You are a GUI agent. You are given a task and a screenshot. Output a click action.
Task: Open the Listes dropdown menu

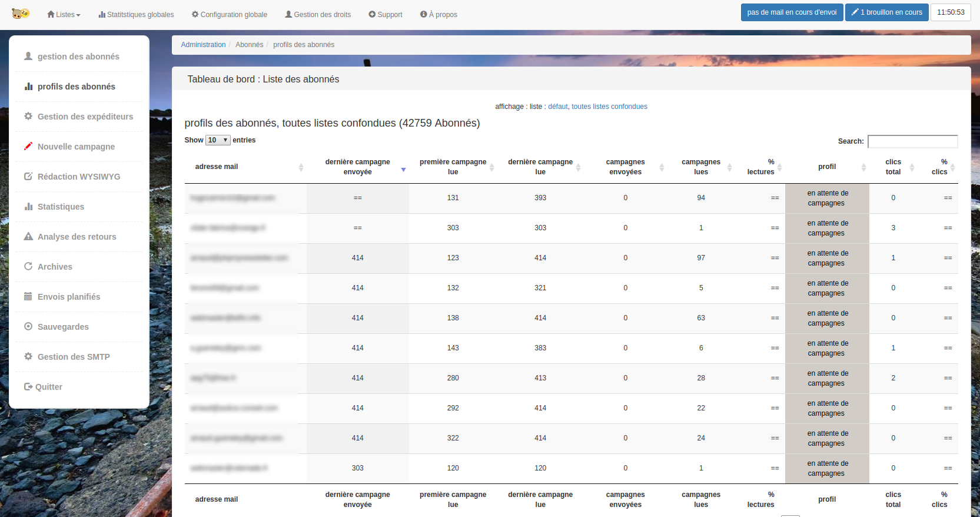pos(64,15)
